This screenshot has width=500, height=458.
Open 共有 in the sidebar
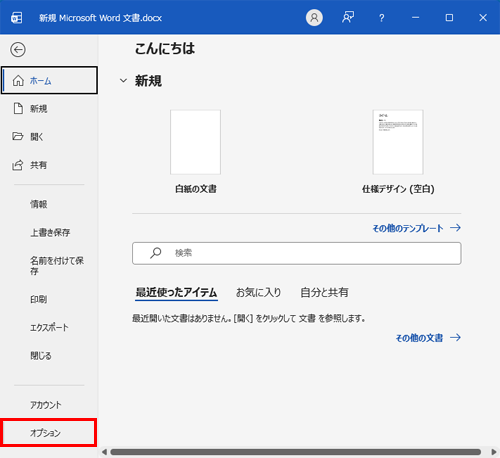point(49,165)
